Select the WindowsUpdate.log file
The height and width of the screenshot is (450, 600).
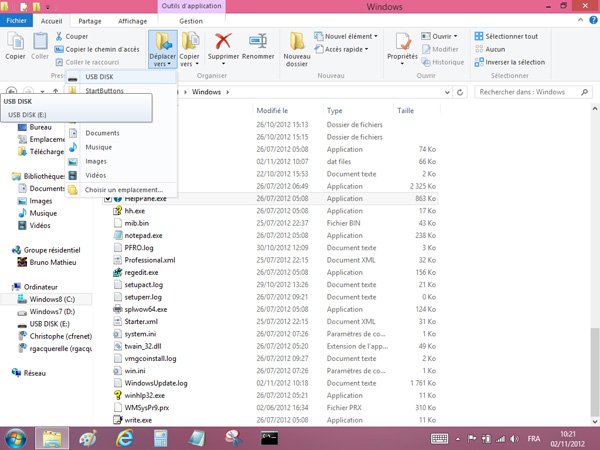click(x=156, y=383)
